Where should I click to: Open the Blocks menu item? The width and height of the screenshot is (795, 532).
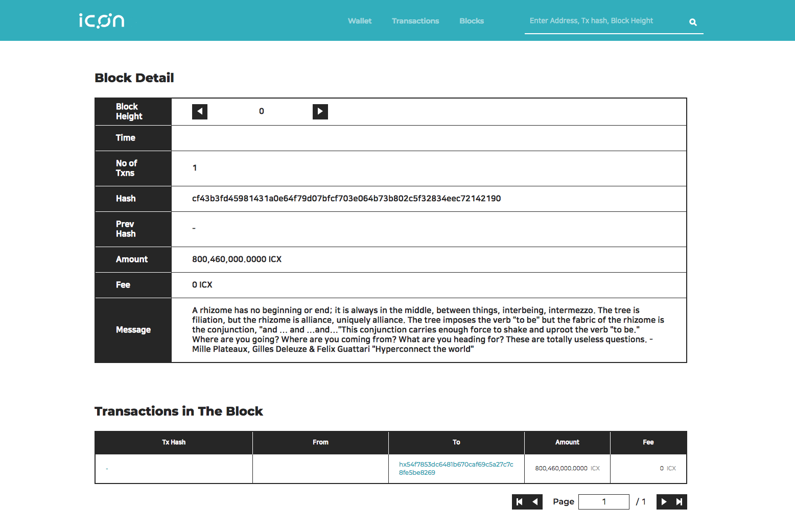tap(472, 21)
